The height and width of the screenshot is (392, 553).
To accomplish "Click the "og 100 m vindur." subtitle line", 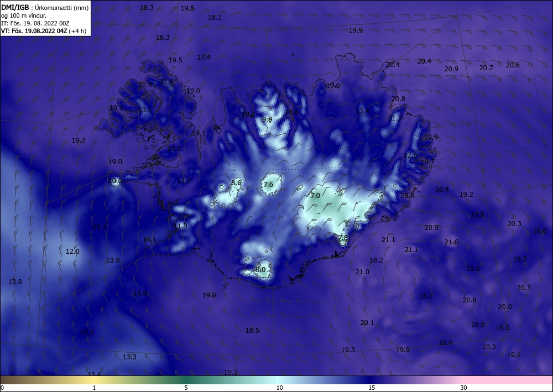I will [24, 15].
